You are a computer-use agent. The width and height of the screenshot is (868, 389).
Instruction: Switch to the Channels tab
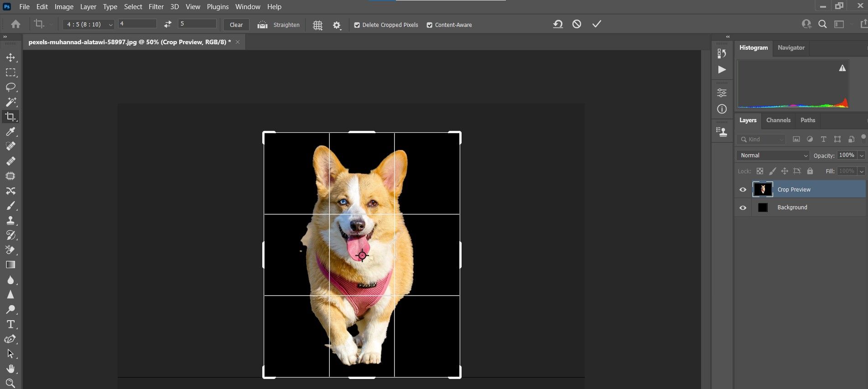pos(778,120)
